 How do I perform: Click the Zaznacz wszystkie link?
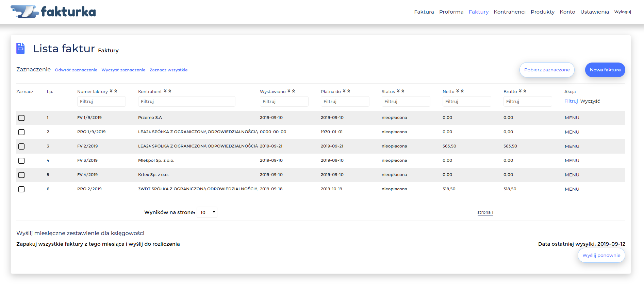pyautogui.click(x=168, y=70)
